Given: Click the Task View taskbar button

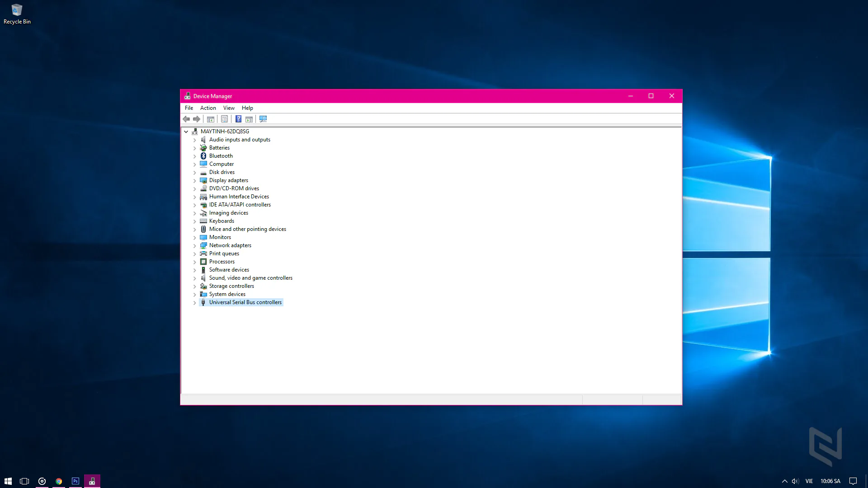Looking at the screenshot, I should (24, 481).
